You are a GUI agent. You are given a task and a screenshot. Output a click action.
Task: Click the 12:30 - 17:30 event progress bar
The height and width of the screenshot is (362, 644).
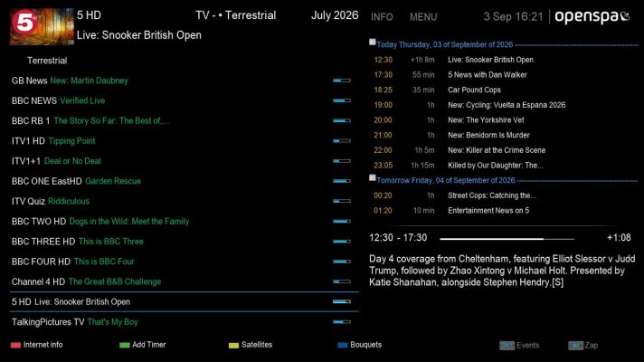(507, 239)
